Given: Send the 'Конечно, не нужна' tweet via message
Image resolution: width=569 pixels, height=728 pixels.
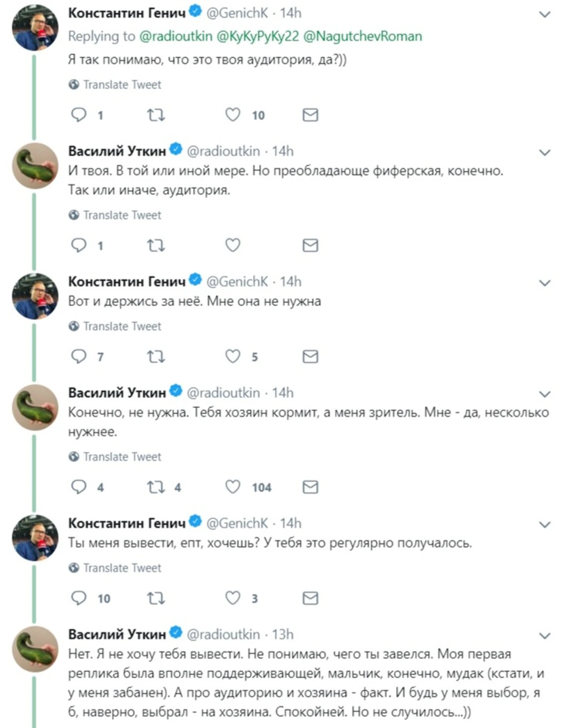Looking at the screenshot, I should [310, 487].
